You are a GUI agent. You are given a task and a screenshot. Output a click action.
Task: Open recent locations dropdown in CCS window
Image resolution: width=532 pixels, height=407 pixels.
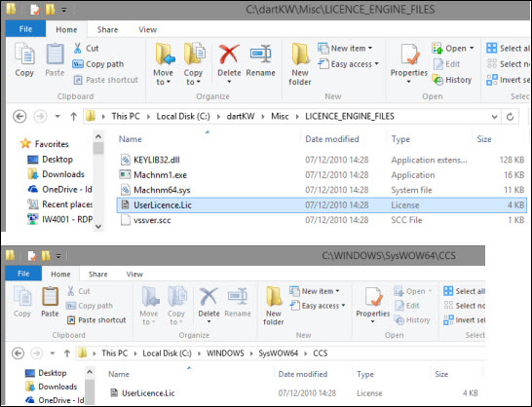pyautogui.click(x=53, y=353)
